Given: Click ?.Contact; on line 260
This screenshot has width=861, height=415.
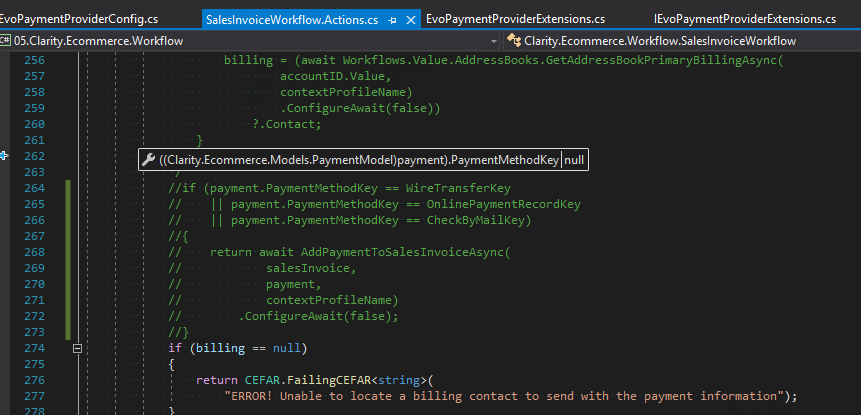Looking at the screenshot, I should (x=287, y=125).
